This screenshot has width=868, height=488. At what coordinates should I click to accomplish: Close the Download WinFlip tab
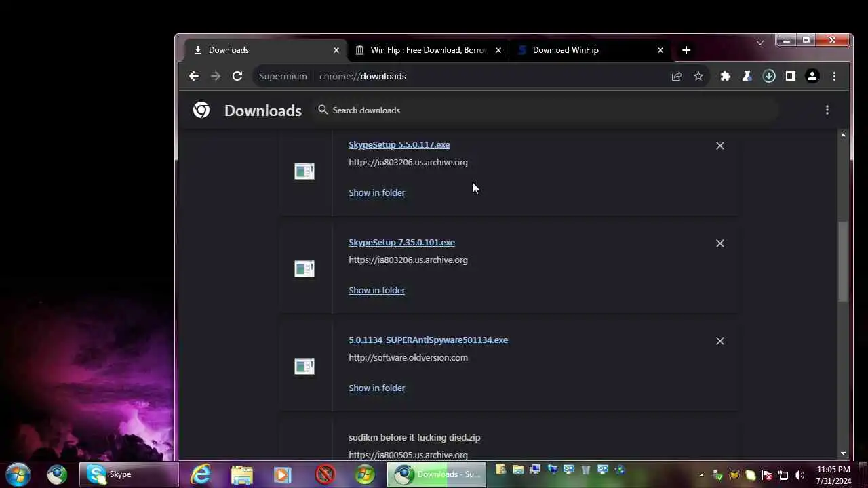pyautogui.click(x=660, y=50)
